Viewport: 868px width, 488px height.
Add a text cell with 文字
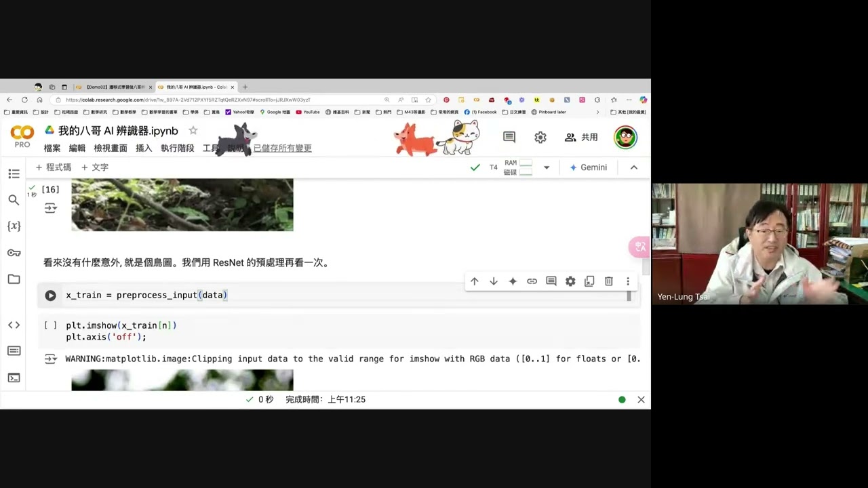click(x=95, y=167)
